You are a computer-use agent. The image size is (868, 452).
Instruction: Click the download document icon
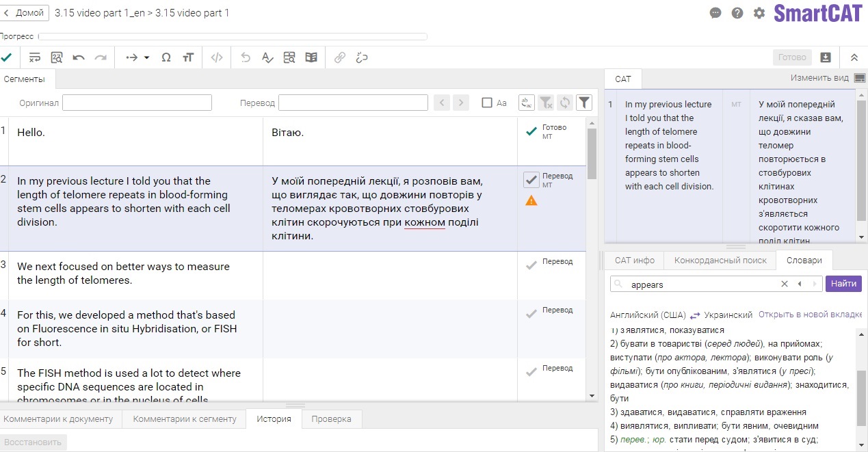coord(826,57)
